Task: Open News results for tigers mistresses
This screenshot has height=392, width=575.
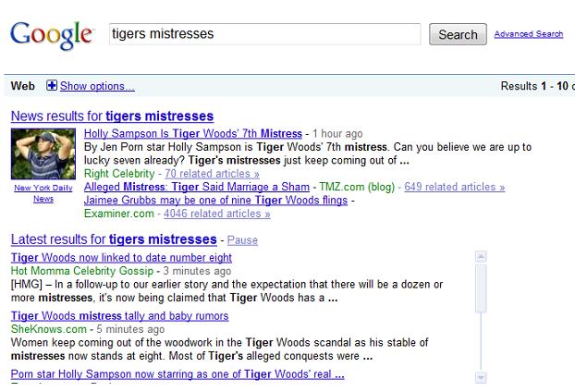Action: tap(112, 116)
